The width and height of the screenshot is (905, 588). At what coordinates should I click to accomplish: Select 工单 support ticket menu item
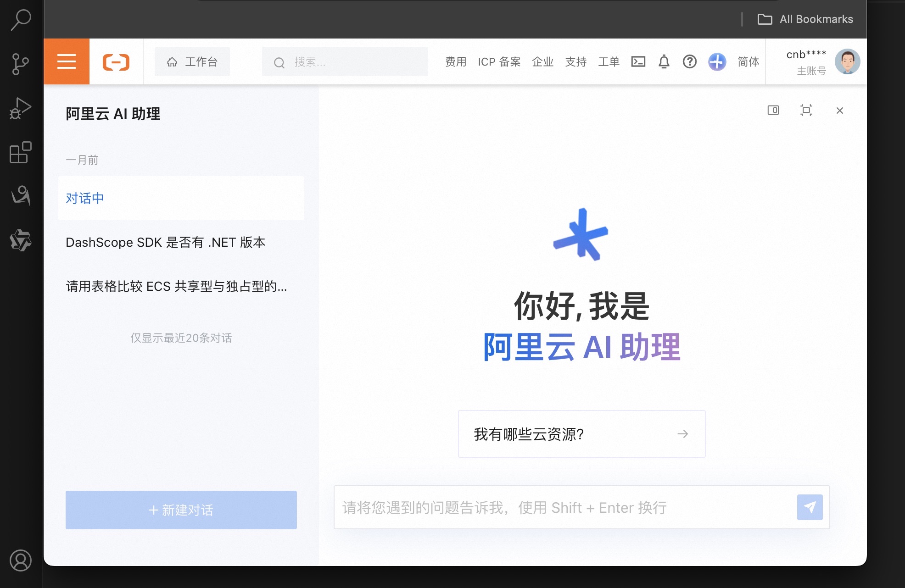point(608,61)
